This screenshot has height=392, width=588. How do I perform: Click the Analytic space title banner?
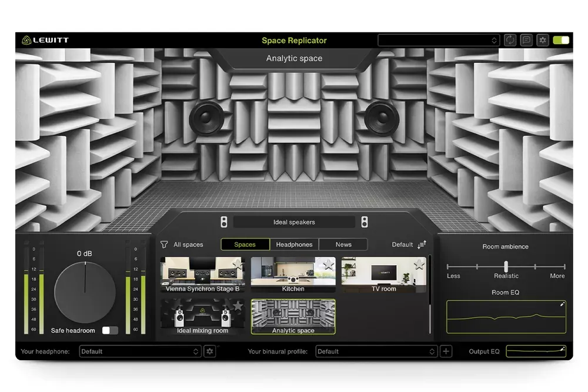tap(294, 58)
